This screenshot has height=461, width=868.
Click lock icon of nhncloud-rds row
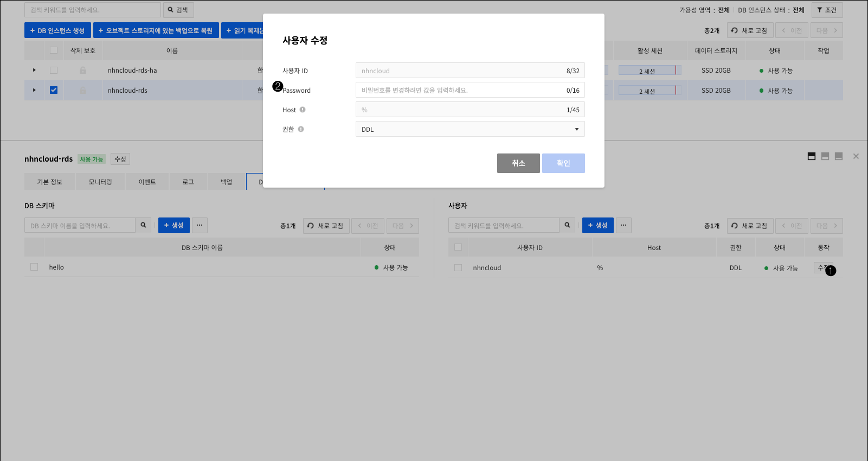(83, 90)
